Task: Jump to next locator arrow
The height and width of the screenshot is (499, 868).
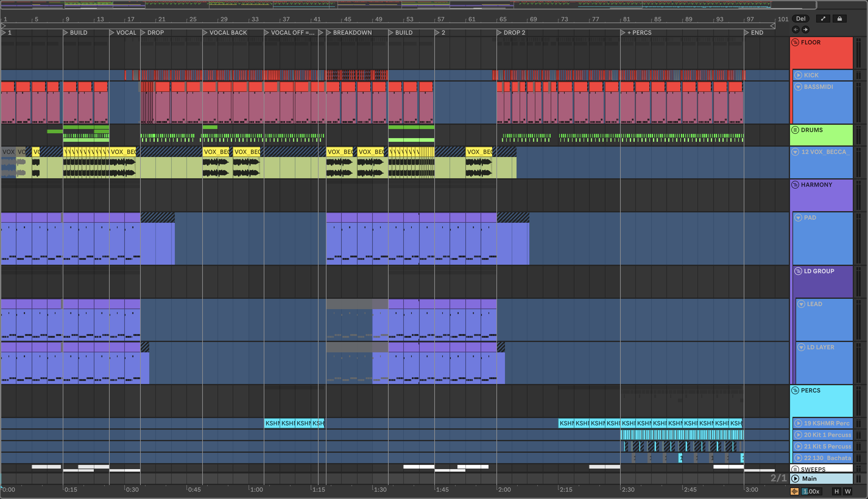Action: pos(806,30)
